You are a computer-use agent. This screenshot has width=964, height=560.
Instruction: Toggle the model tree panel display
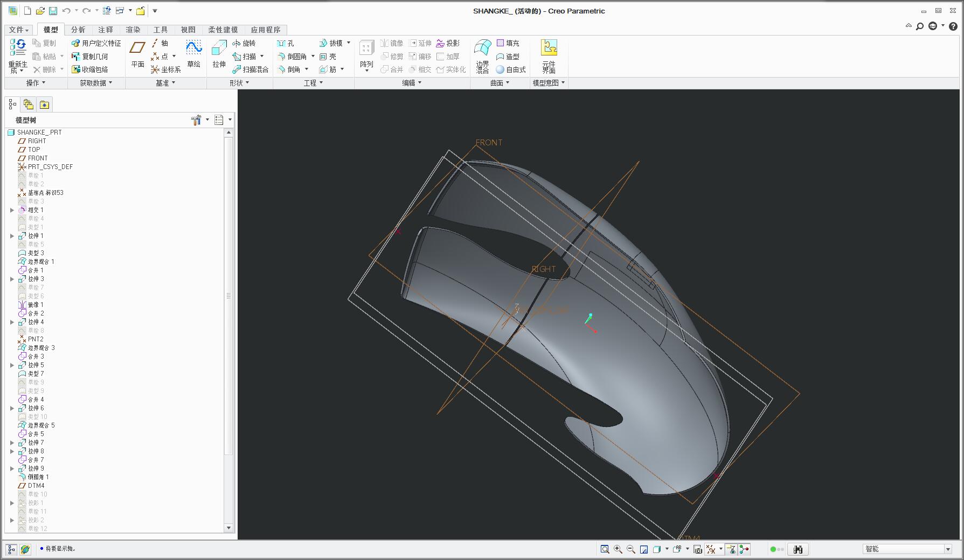(11, 549)
